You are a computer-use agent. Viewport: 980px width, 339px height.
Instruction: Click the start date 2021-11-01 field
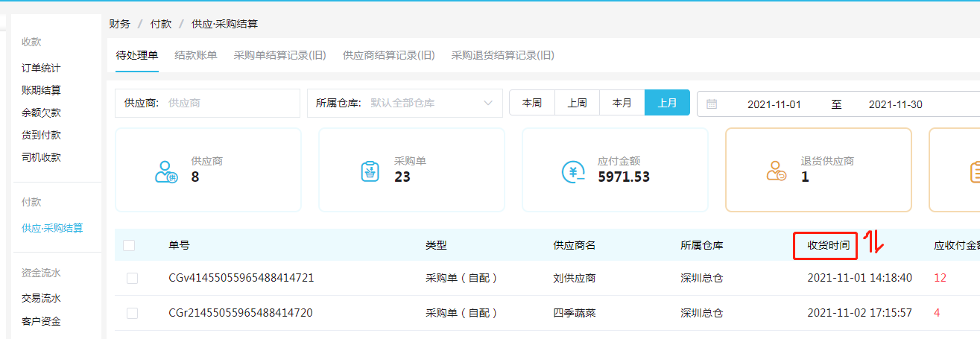[774, 104]
